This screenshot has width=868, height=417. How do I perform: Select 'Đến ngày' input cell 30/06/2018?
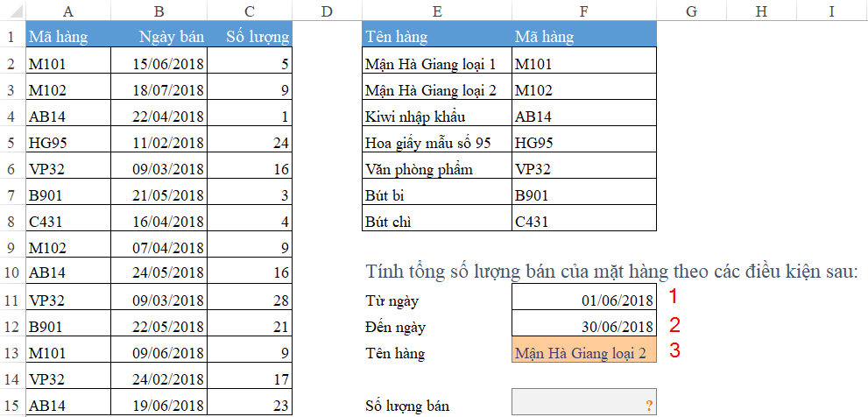click(x=584, y=323)
